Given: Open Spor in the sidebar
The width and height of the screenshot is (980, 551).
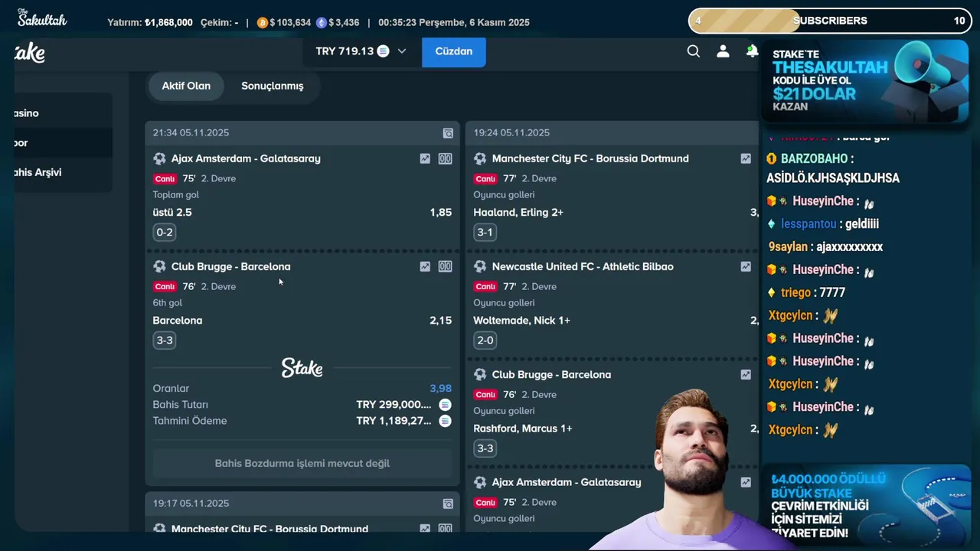Looking at the screenshot, I should pyautogui.click(x=63, y=143).
